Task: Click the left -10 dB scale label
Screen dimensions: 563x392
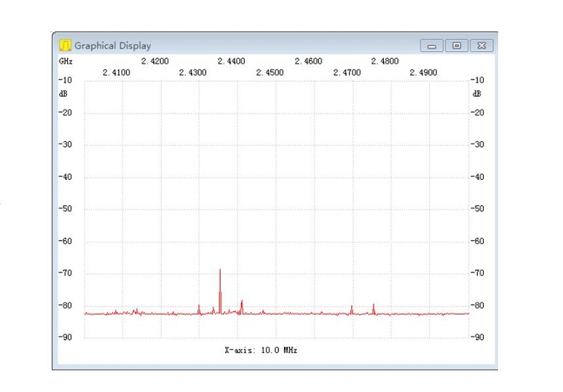Action: point(65,80)
